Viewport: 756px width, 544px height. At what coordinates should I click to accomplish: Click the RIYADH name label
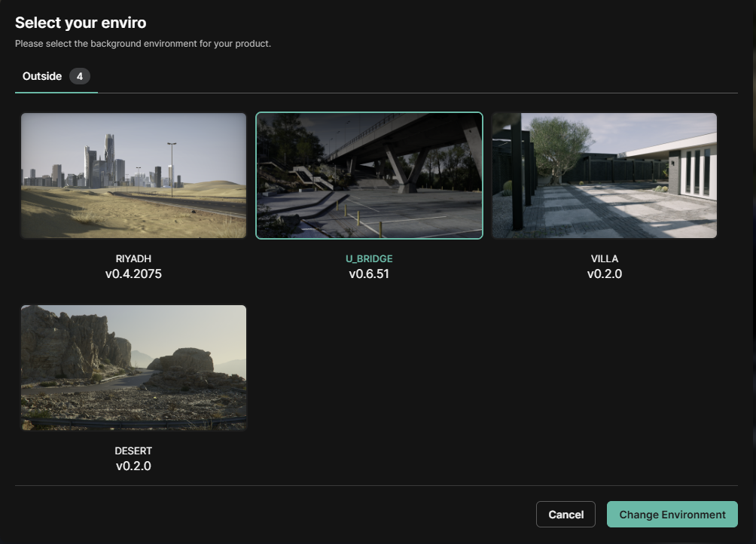[133, 258]
